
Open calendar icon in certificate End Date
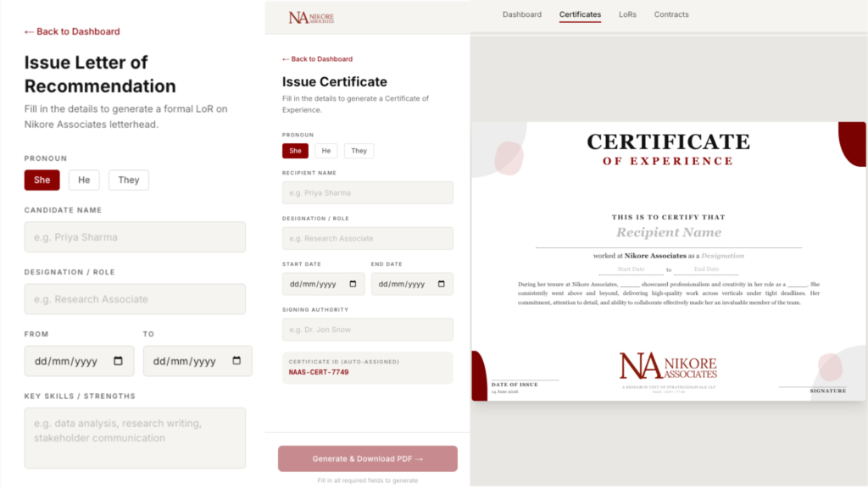pyautogui.click(x=441, y=284)
